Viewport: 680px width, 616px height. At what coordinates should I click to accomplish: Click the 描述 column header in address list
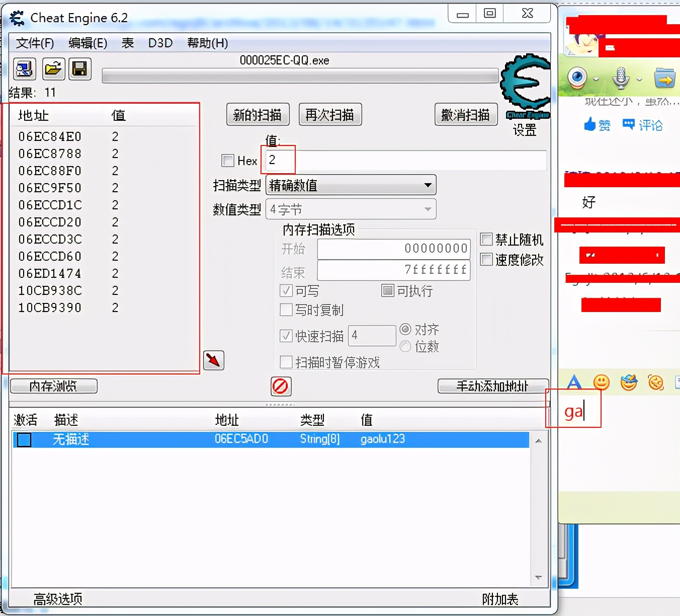pos(66,420)
